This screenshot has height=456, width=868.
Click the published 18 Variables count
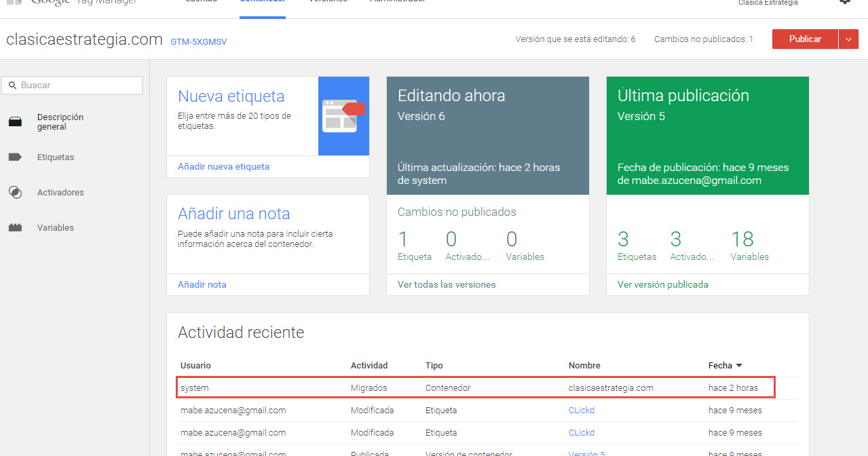pyautogui.click(x=750, y=246)
